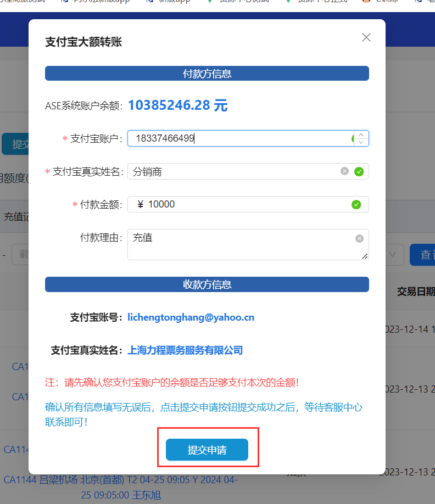Image resolution: width=435 pixels, height=504 pixels.
Task: Click the 付款方信息 header bar
Action: [x=207, y=74]
